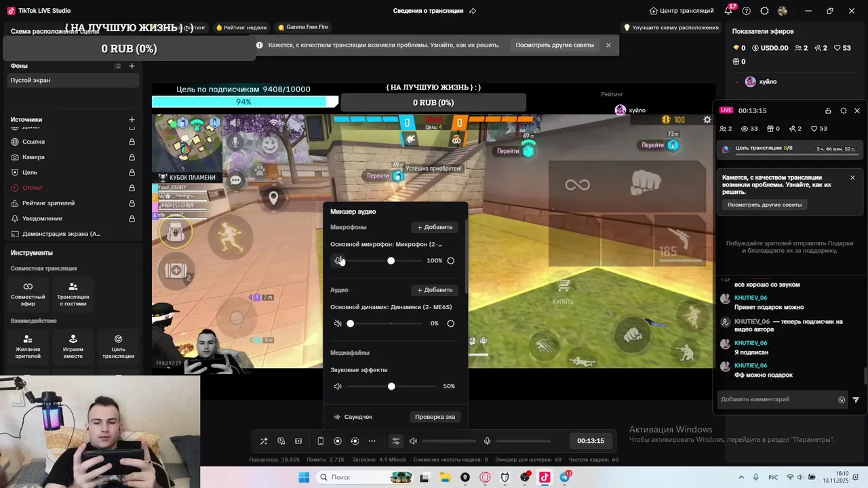The image size is (868, 488).
Task: Adjust the main microphone volume slider
Action: point(391,261)
